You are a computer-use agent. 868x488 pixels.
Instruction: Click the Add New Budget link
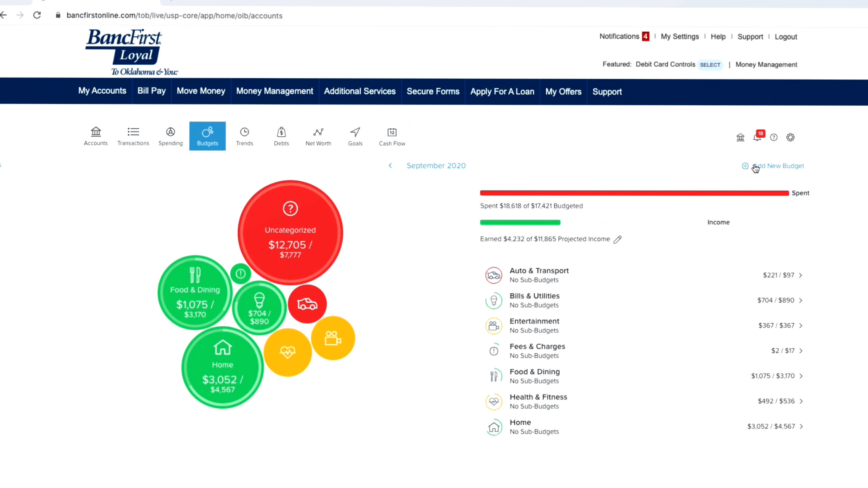pyautogui.click(x=779, y=166)
